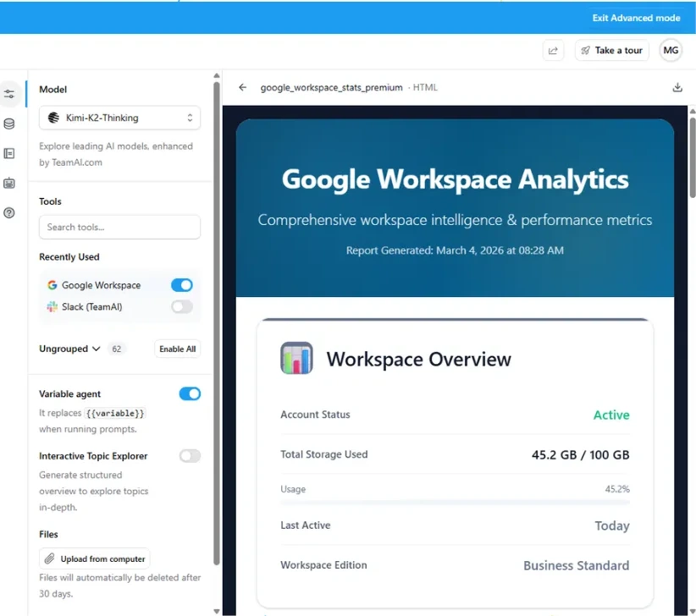Focus the Search tools field
696x616 pixels.
coord(120,227)
